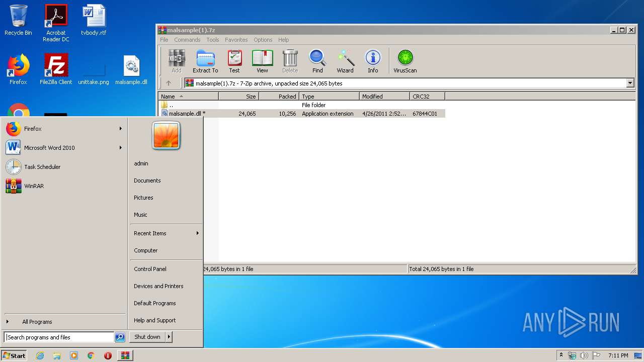Image resolution: width=644 pixels, height=362 pixels.
Task: Click the user account picture
Action: pyautogui.click(x=166, y=135)
